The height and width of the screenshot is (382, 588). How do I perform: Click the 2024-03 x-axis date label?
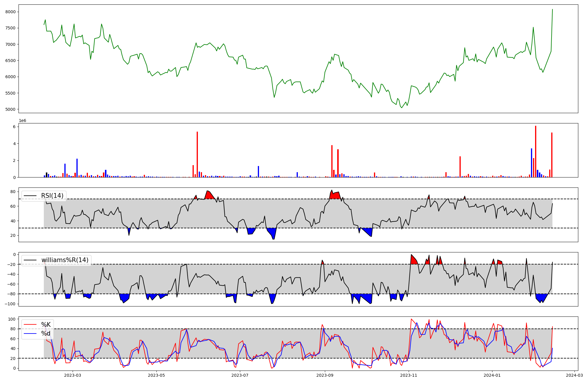click(574, 375)
